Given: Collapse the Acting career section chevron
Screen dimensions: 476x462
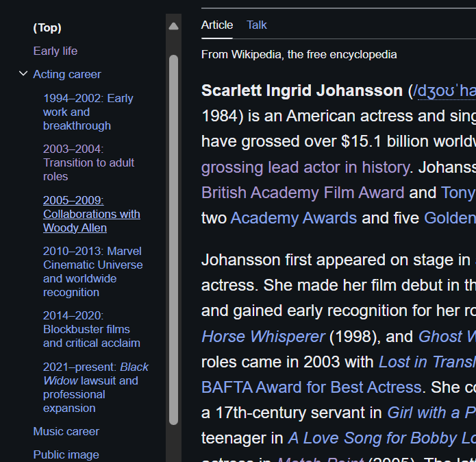Looking at the screenshot, I should tap(23, 74).
